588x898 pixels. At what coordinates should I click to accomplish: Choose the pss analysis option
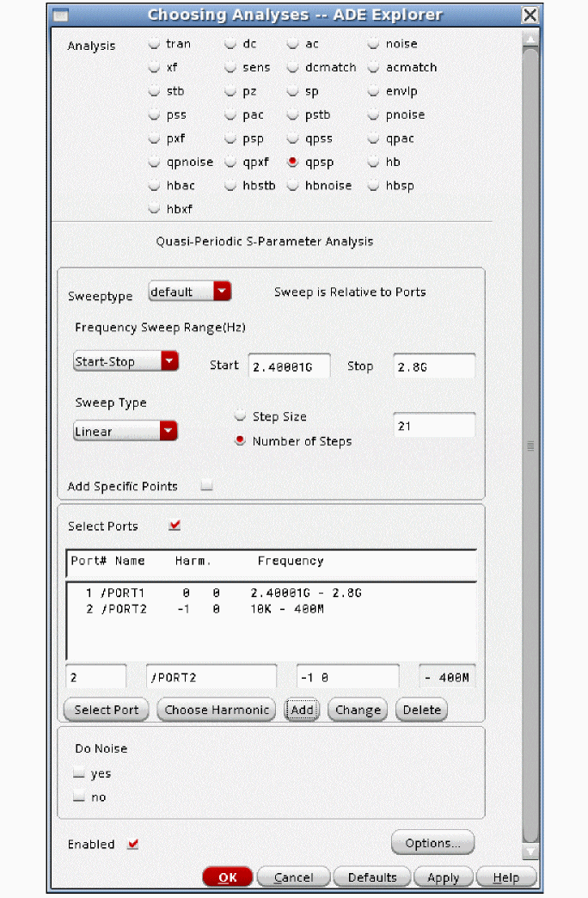(154, 114)
